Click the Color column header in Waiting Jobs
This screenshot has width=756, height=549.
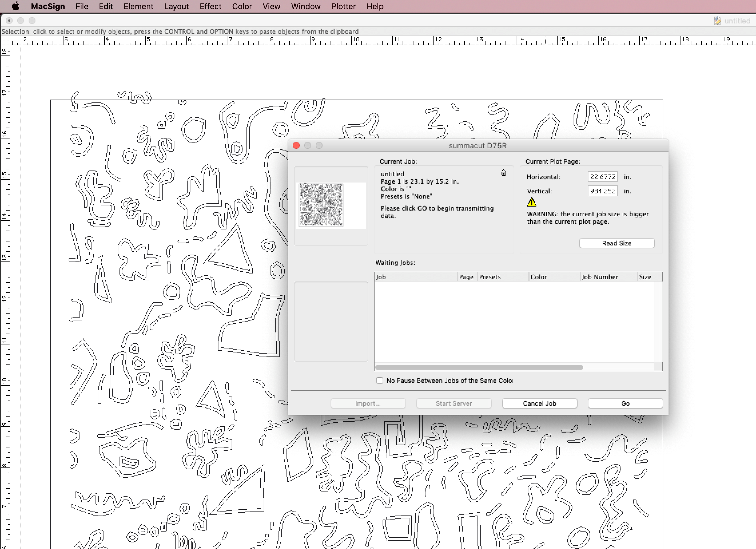pyautogui.click(x=554, y=277)
